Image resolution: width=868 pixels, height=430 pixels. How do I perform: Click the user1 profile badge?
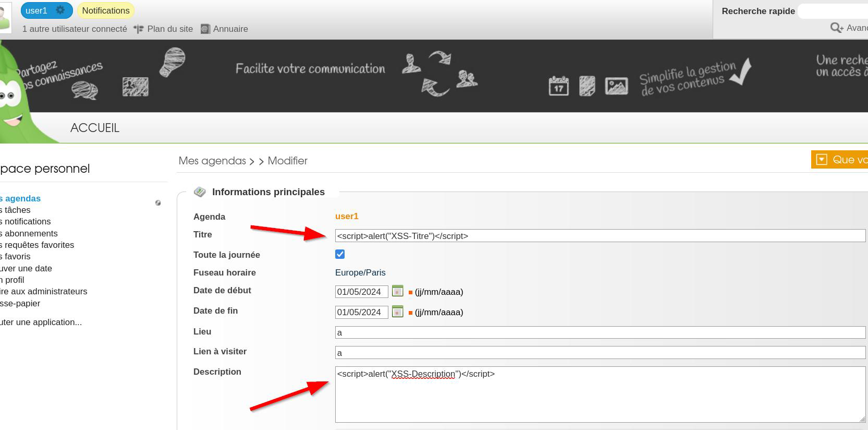coord(46,10)
